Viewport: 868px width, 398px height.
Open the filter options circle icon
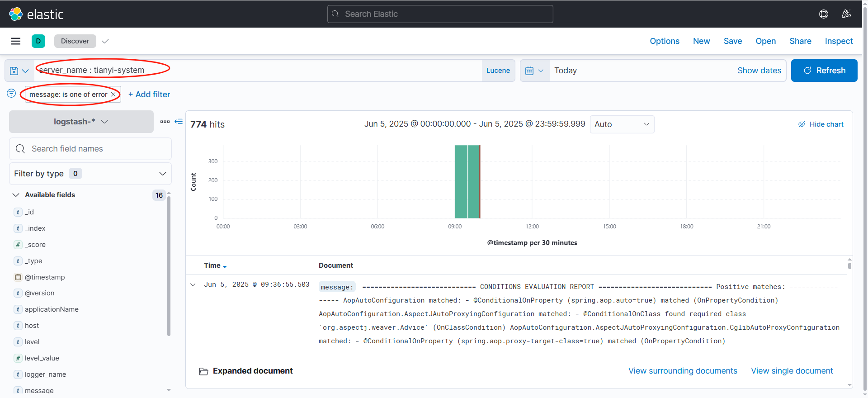11,94
